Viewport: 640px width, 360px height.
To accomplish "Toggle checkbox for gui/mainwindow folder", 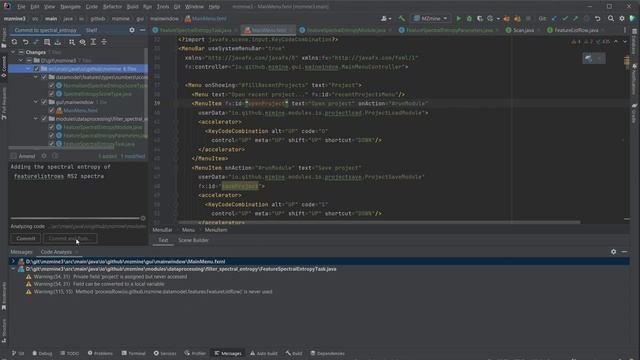I will 44,102.
